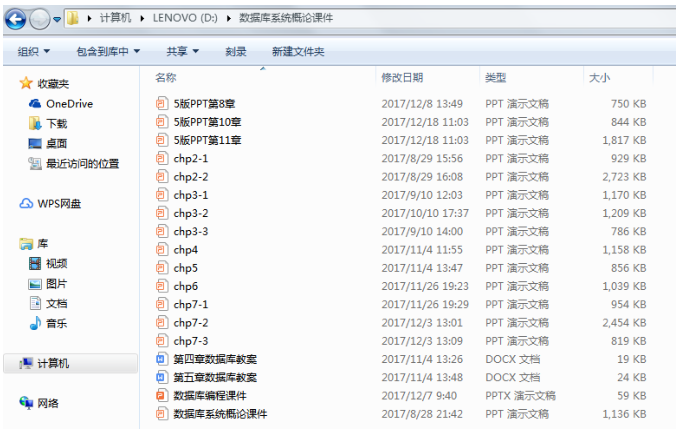Expand the 包含到库中 dropdown
Image resolution: width=682 pixels, height=442 pixels.
(107, 51)
